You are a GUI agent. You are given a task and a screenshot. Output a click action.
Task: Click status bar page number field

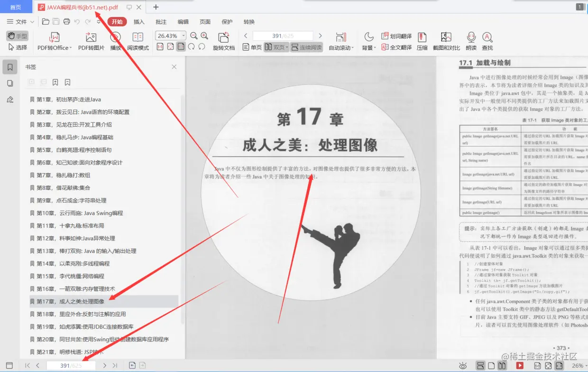click(71, 365)
